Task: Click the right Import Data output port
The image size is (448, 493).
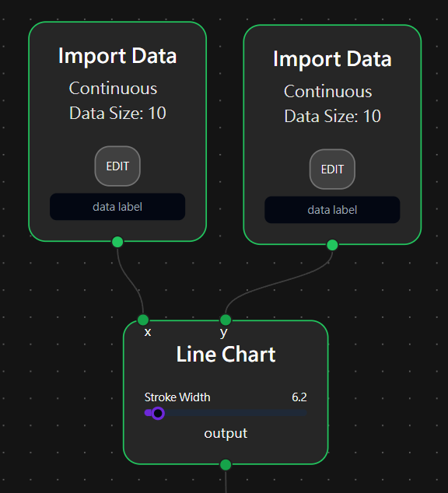Action: (x=332, y=245)
